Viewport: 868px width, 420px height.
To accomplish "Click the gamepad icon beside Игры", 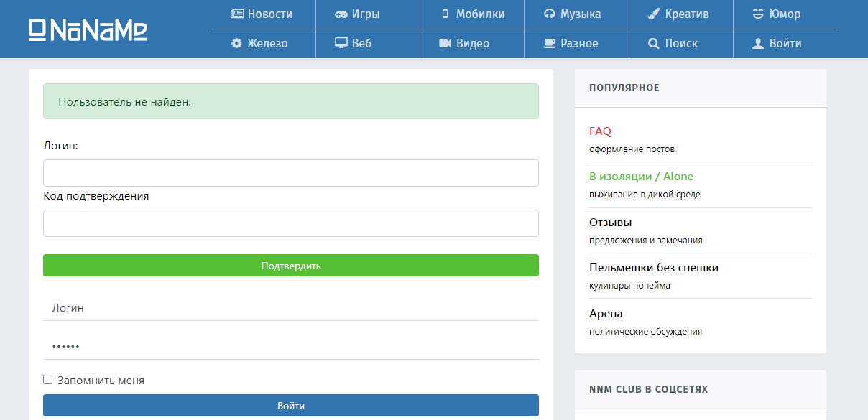I will coord(341,14).
